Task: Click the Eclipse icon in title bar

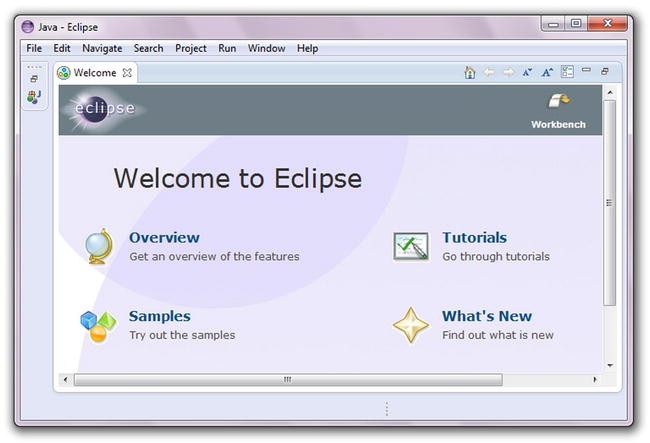Action: coord(28,27)
